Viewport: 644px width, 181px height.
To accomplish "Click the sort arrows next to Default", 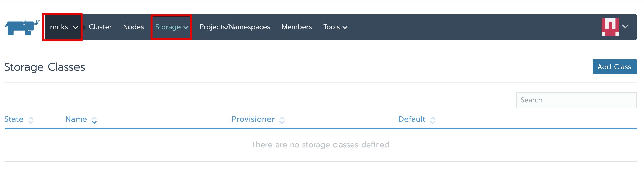I will [x=432, y=120].
